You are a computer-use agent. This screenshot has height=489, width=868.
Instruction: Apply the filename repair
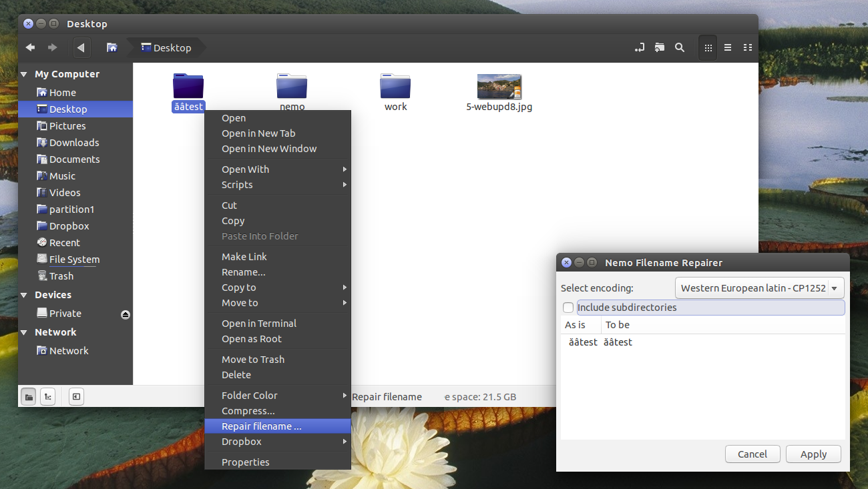(813, 454)
